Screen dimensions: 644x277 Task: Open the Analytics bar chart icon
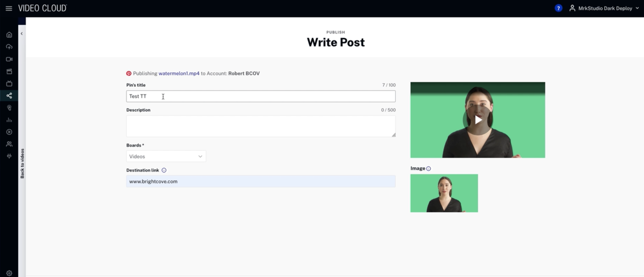pos(9,120)
